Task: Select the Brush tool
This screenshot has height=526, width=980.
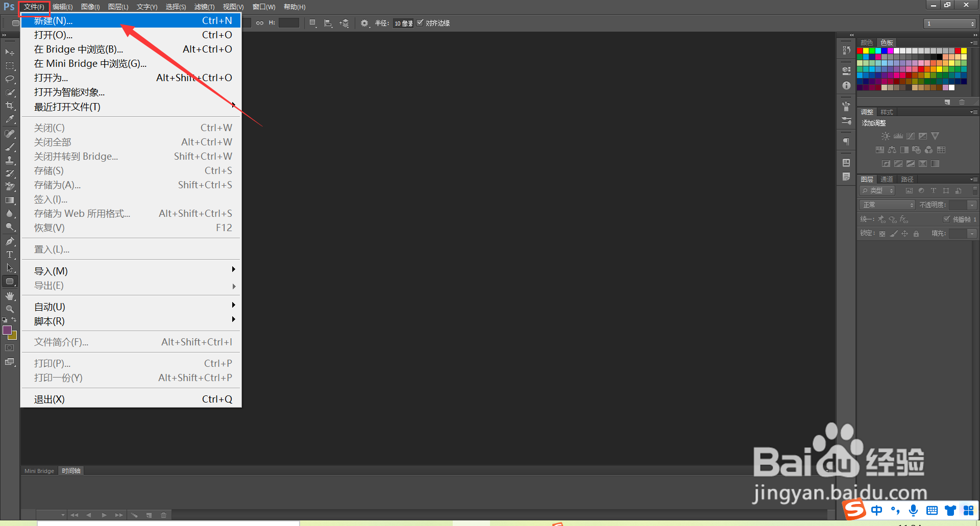Action: pyautogui.click(x=10, y=147)
